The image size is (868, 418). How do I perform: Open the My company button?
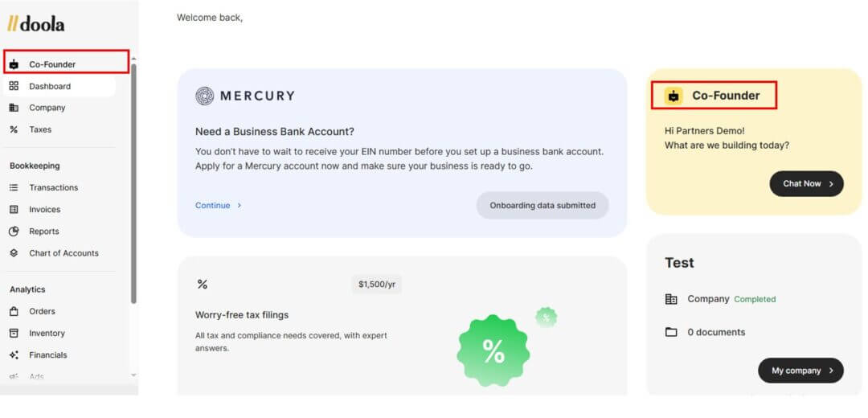click(x=800, y=371)
